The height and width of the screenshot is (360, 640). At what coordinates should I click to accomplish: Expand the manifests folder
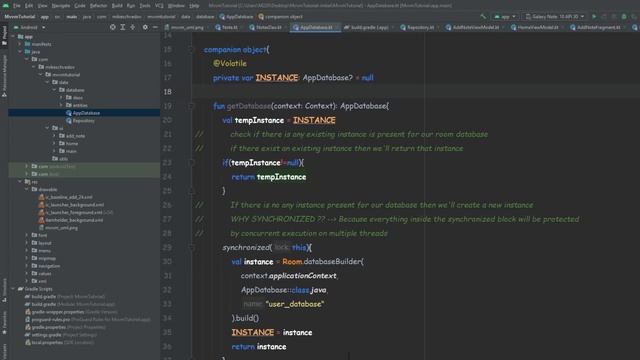coord(20,44)
